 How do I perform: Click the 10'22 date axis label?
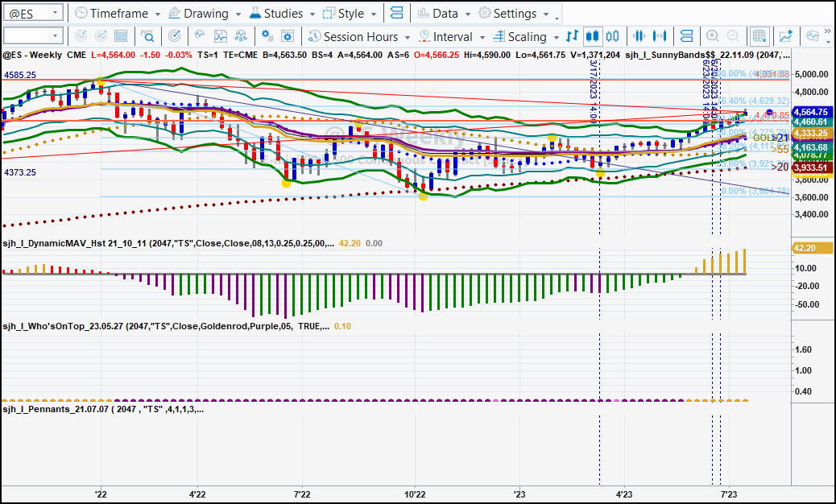(415, 494)
